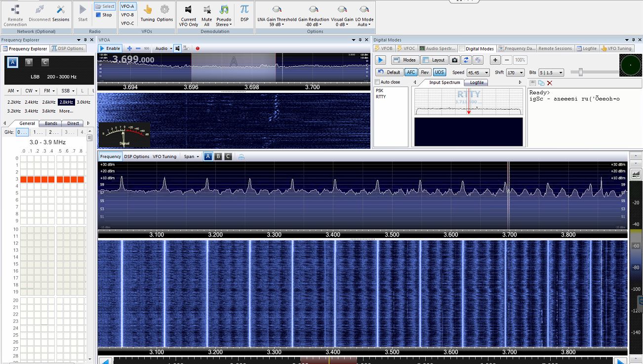Click the Default button

tap(390, 72)
